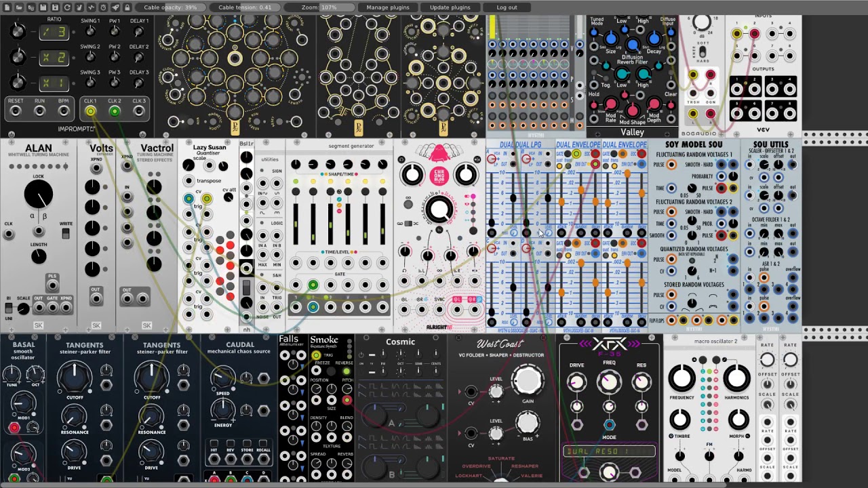Image resolution: width=868 pixels, height=488 pixels.
Task: Click the CLK 2 output jack
Action: pos(115,111)
